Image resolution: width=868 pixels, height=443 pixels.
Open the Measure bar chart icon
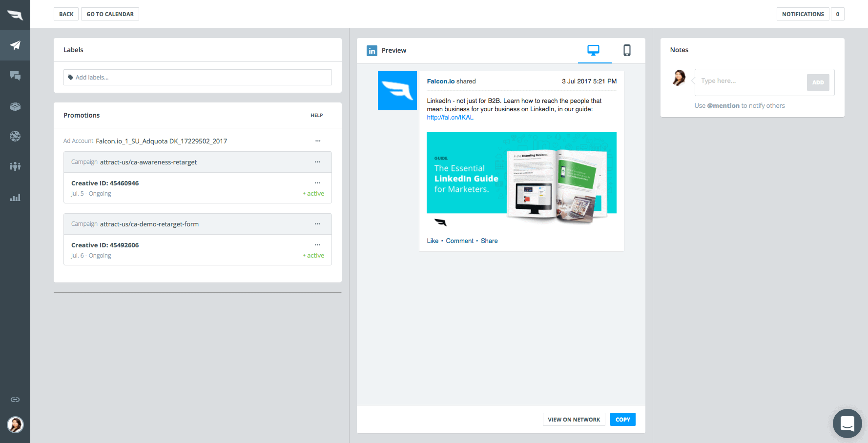click(15, 197)
